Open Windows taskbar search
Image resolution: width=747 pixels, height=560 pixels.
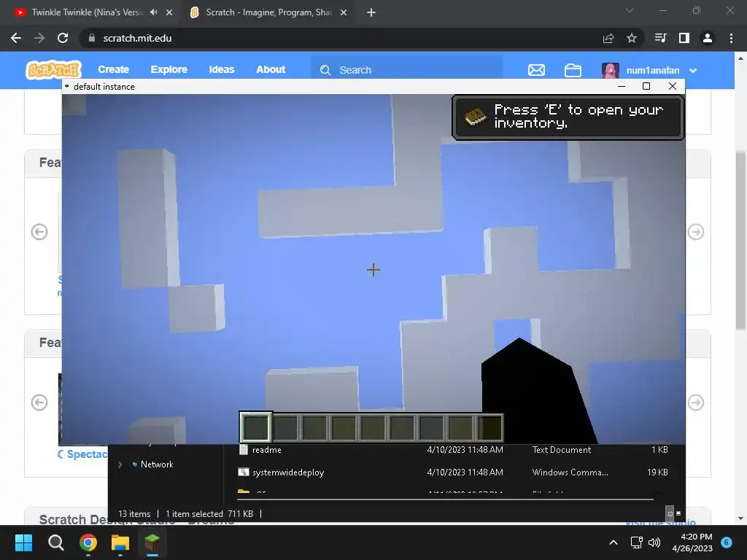55,542
